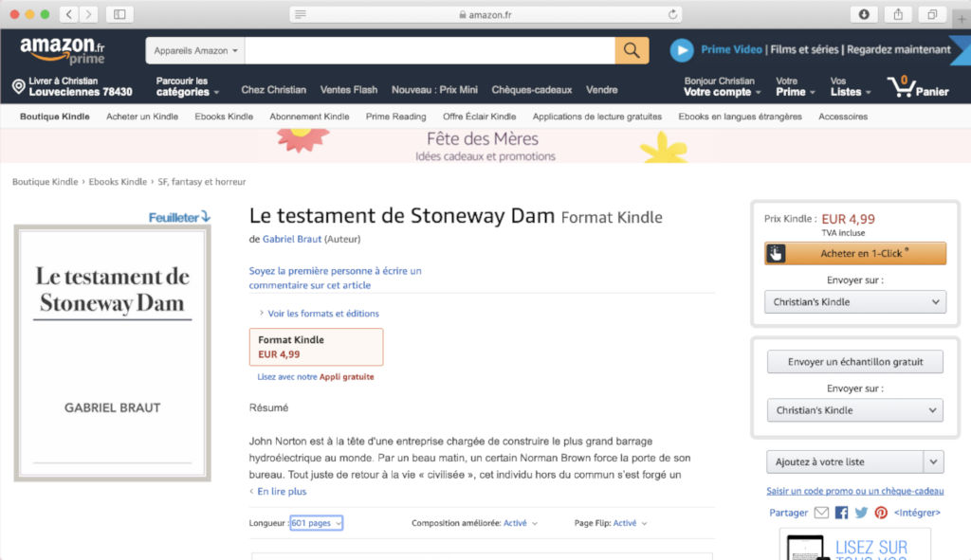Image resolution: width=971 pixels, height=560 pixels.
Task: Open the Ebooks Kindle tab
Action: 224,117
